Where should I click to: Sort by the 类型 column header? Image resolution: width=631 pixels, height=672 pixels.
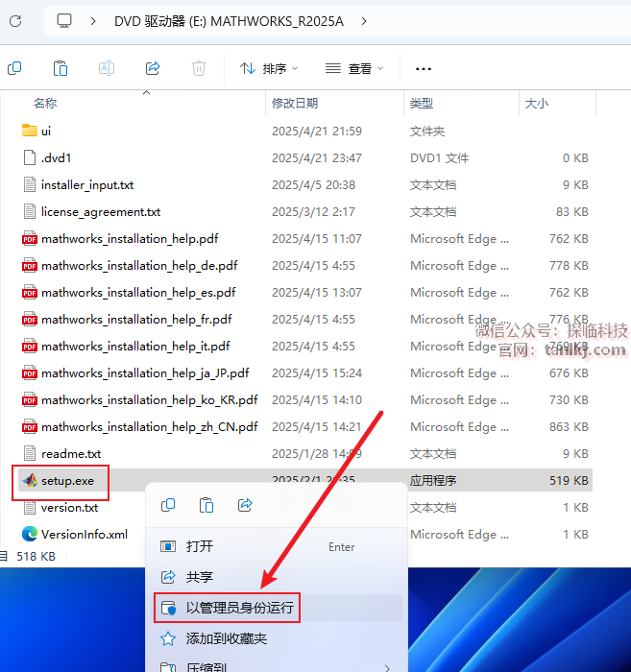422,104
